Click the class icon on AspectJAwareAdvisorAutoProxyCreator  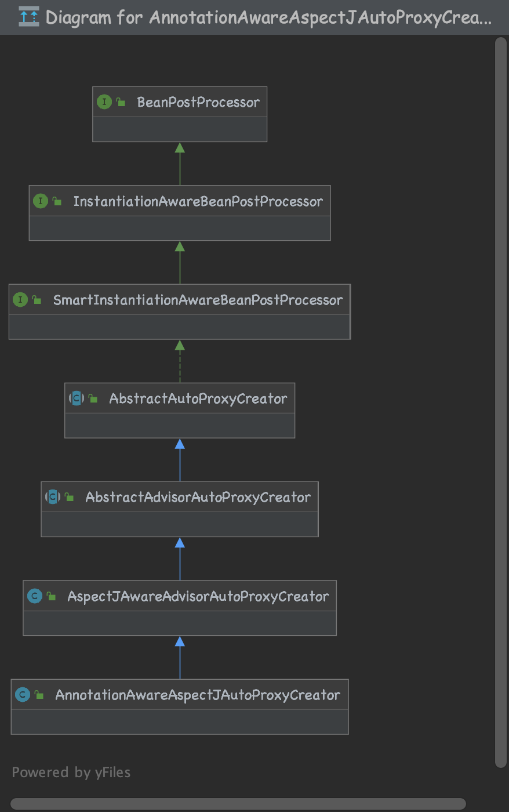coord(35,596)
